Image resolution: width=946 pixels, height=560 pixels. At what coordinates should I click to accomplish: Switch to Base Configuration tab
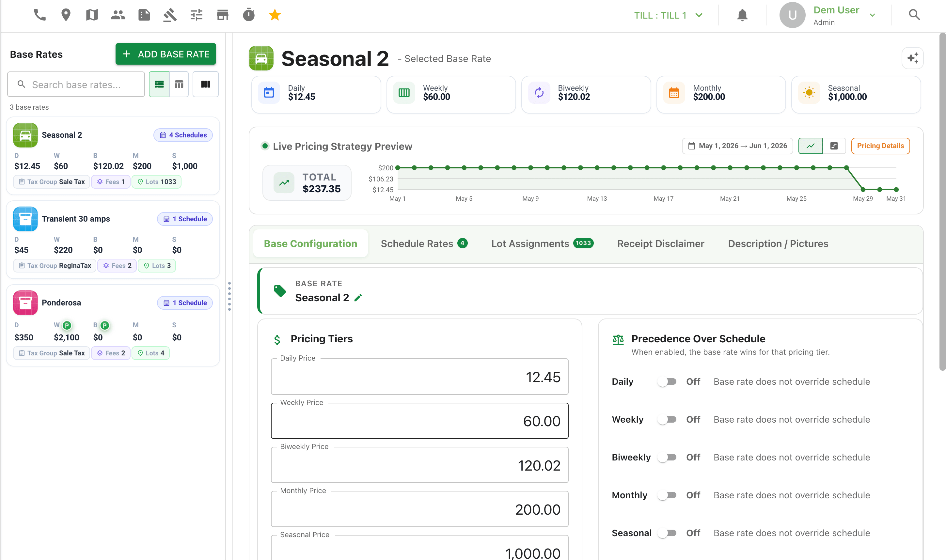point(310,244)
